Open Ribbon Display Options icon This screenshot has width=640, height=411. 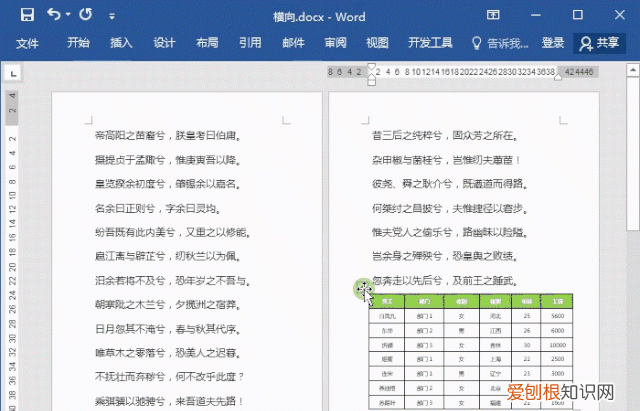click(x=493, y=16)
